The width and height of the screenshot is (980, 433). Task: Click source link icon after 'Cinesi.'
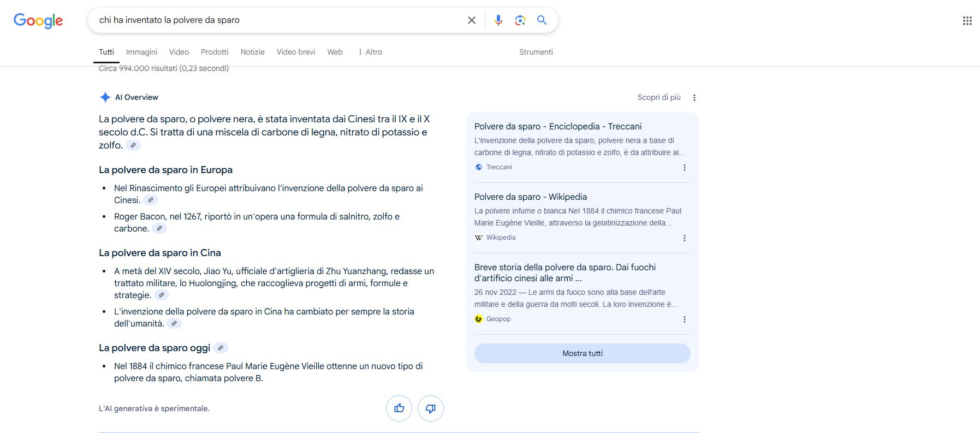point(151,200)
